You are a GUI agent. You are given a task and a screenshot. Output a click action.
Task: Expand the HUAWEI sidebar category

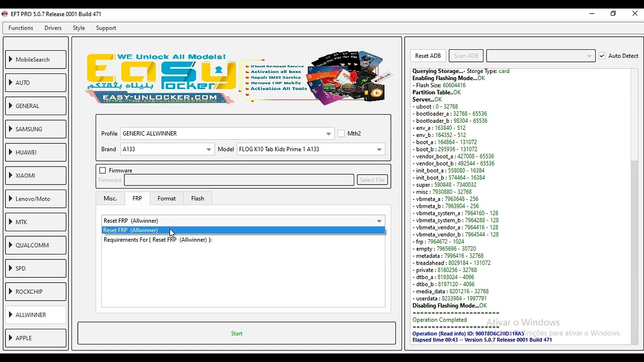(x=36, y=152)
